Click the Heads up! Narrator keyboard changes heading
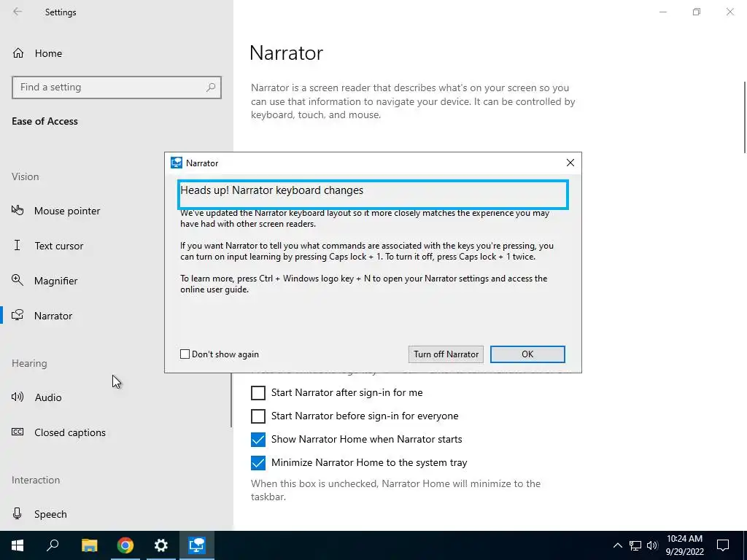Viewport: 747px width, 560px height. click(x=271, y=190)
